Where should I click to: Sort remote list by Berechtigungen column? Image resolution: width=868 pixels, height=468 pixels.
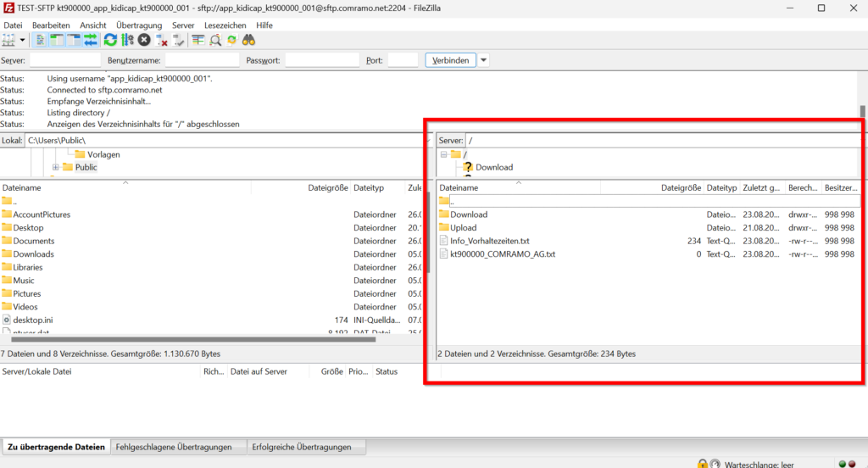[803, 187]
